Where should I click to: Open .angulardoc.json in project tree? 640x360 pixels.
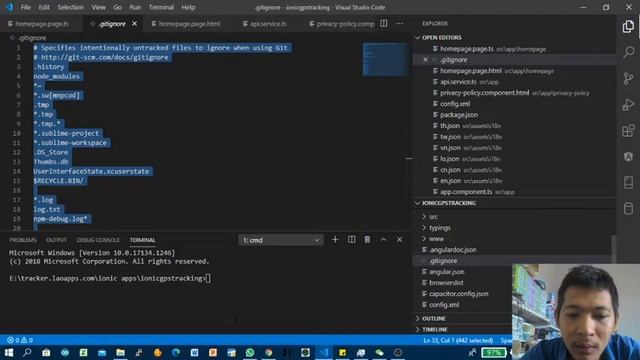click(453, 250)
